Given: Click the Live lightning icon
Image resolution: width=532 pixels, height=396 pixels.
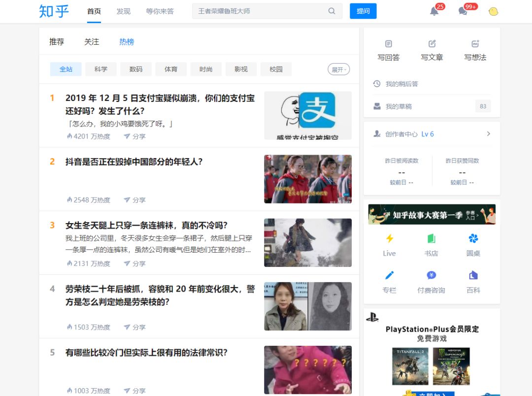Looking at the screenshot, I should tap(389, 239).
